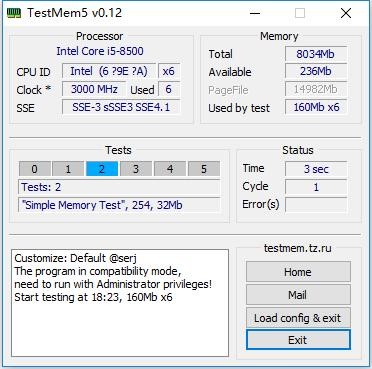This screenshot has width=372, height=369.
Task: Click the Intel Core i5-8500 processor name
Action: pyautogui.click(x=100, y=51)
